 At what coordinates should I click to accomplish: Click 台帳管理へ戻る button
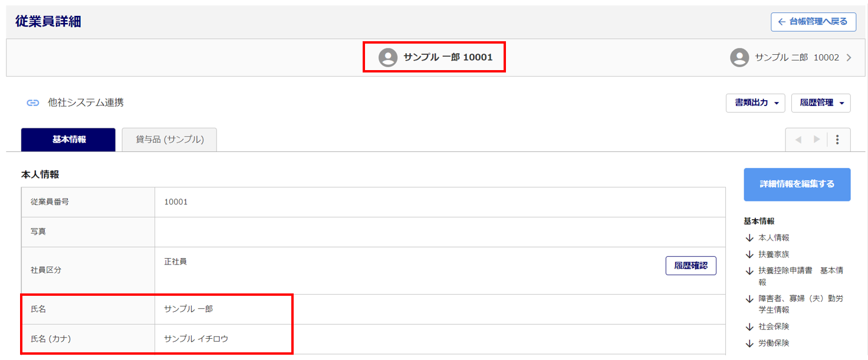[813, 22]
